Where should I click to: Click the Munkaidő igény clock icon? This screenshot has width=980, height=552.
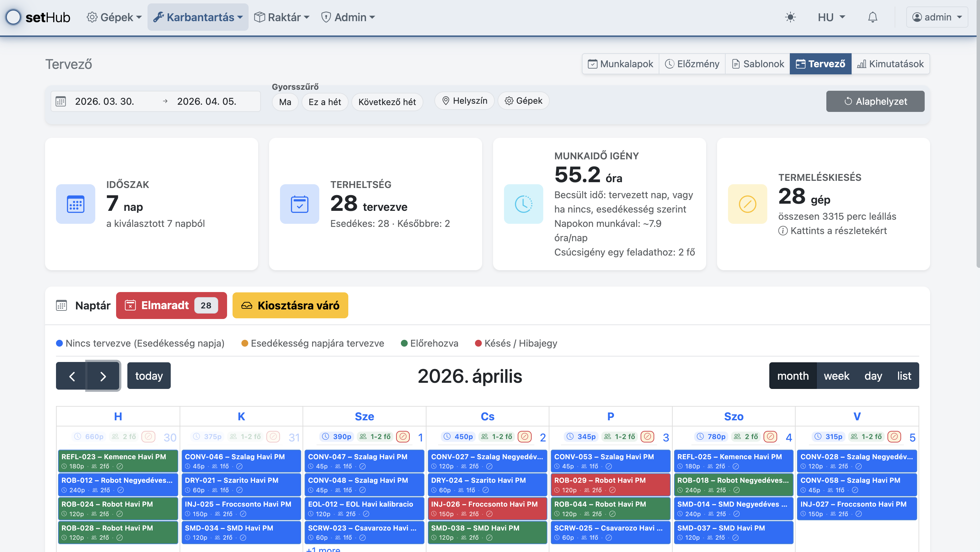point(523,204)
